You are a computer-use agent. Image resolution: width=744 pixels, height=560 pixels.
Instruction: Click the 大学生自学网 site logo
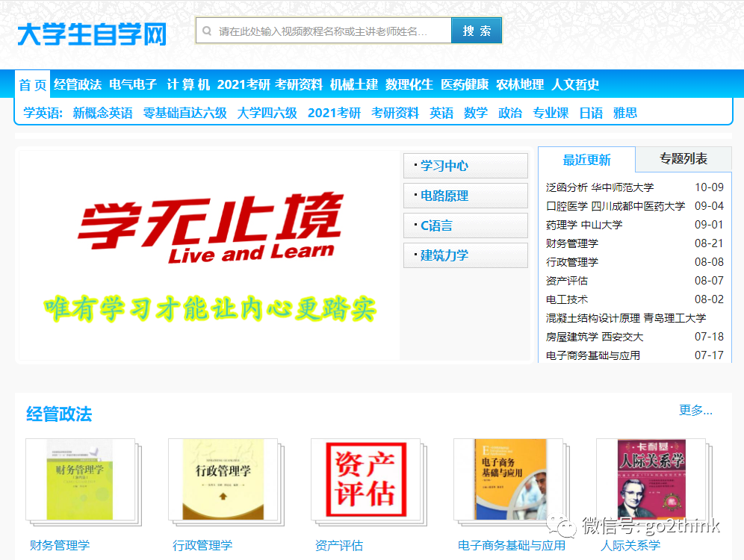(94, 33)
